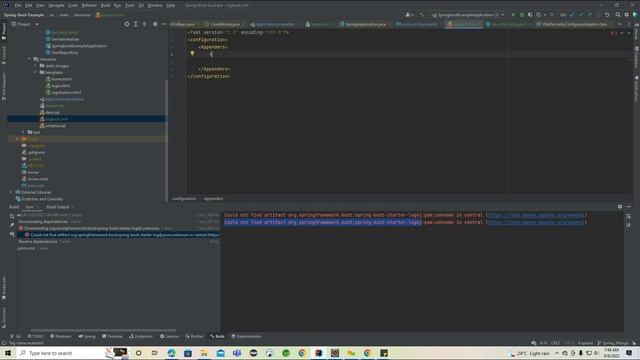Click Collapse All icon in Project panel
The image size is (640, 360).
(x=144, y=24)
